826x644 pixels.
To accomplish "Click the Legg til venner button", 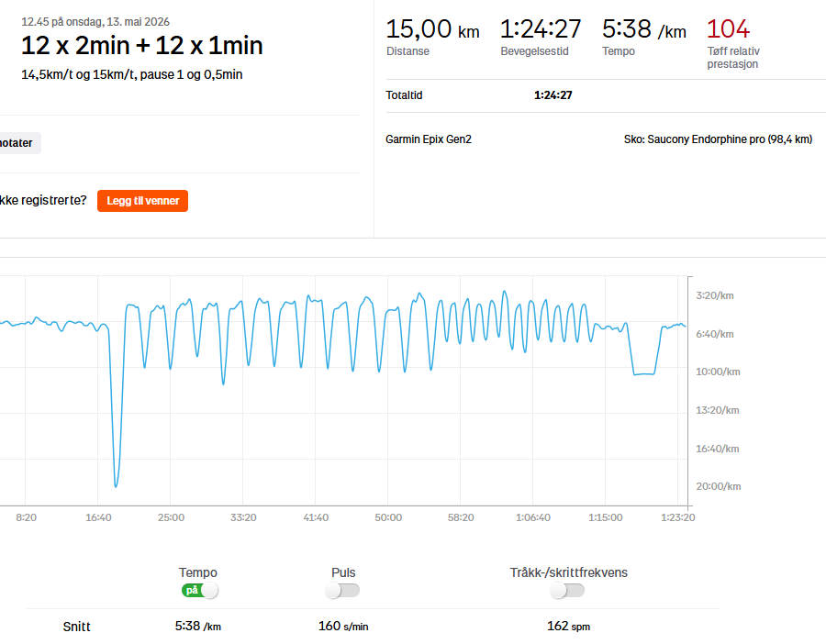I will [x=143, y=201].
